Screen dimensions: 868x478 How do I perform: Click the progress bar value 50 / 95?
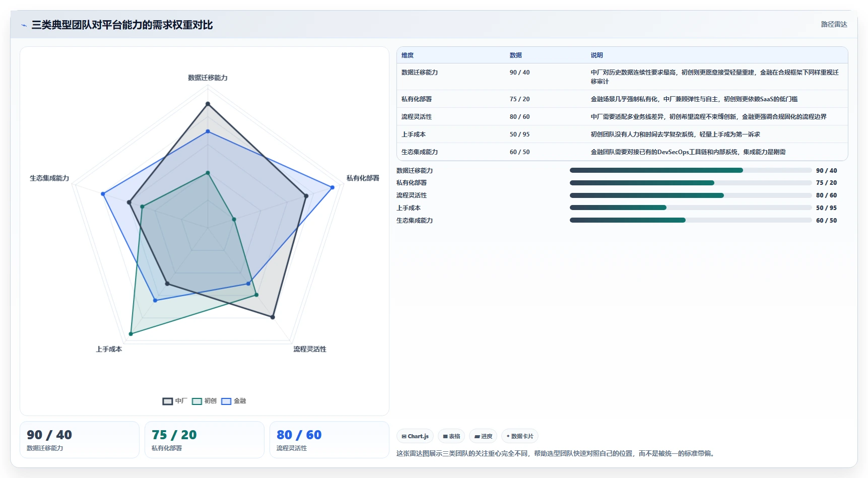[x=826, y=208]
